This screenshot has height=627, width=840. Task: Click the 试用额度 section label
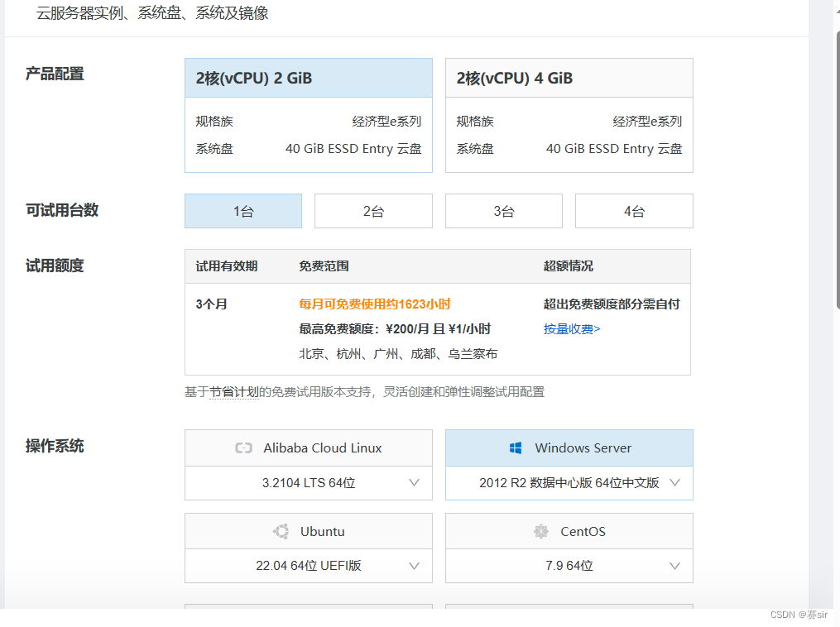(x=55, y=266)
